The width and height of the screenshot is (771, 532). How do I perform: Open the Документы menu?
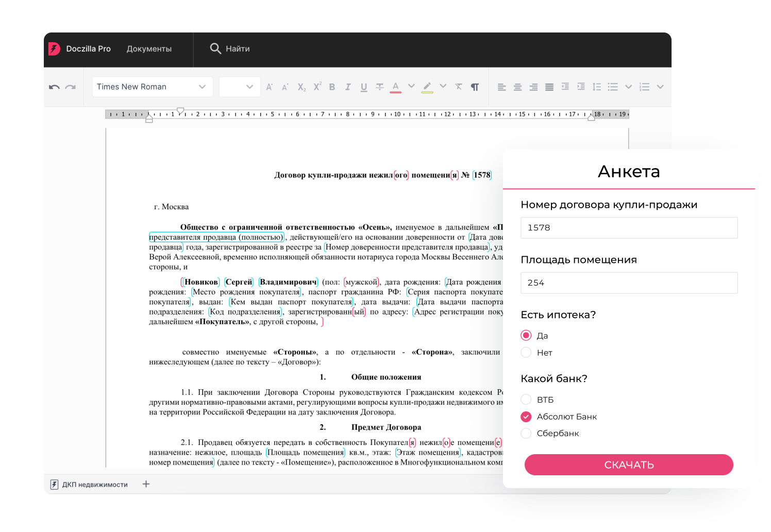(x=149, y=49)
